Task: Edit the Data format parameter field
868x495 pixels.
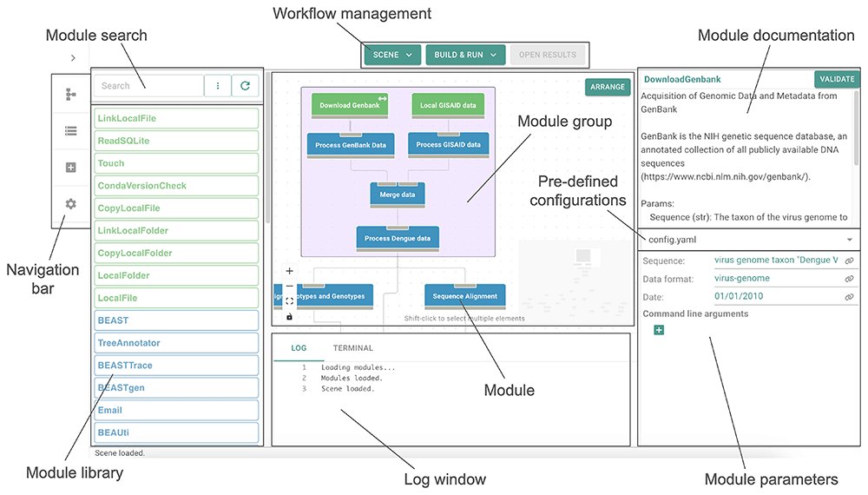Action: [x=777, y=279]
